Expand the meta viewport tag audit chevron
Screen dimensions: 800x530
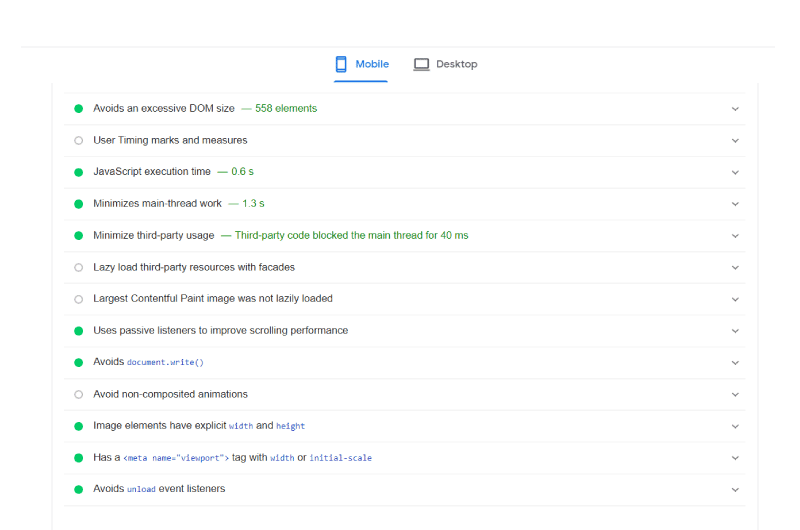(735, 458)
